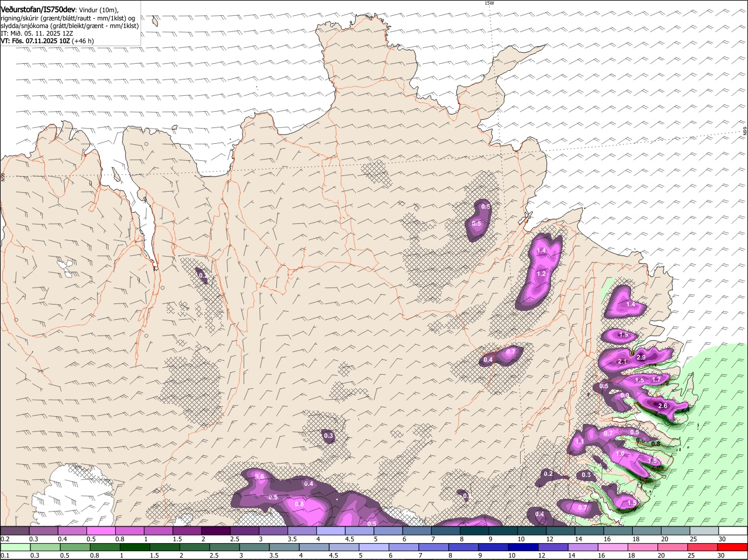Pick the deep blue lower swatch between 10 and 12
748x560 pixels.
[x=524, y=548]
